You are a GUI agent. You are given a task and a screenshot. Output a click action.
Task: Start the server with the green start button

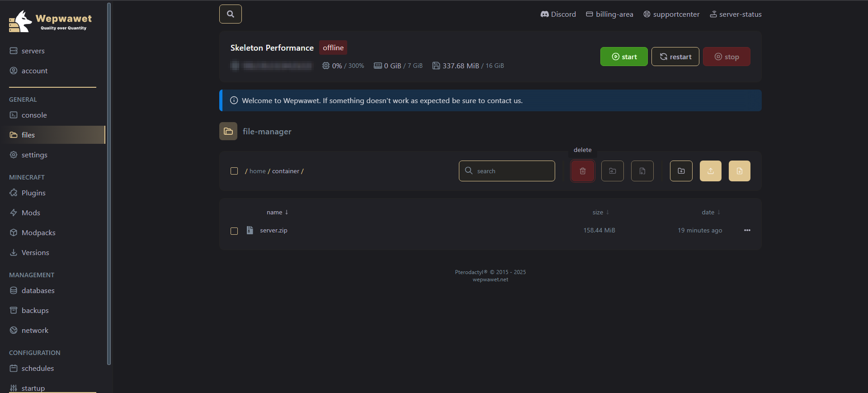click(x=624, y=57)
